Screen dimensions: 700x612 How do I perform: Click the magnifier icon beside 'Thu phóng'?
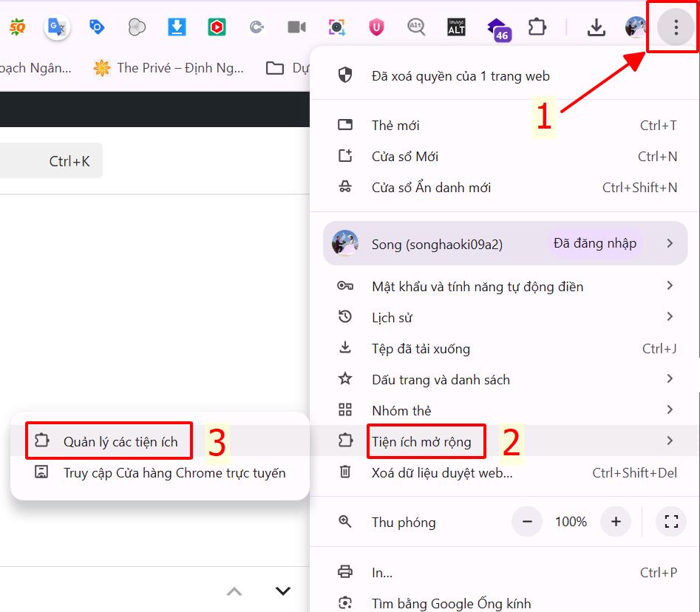345,521
